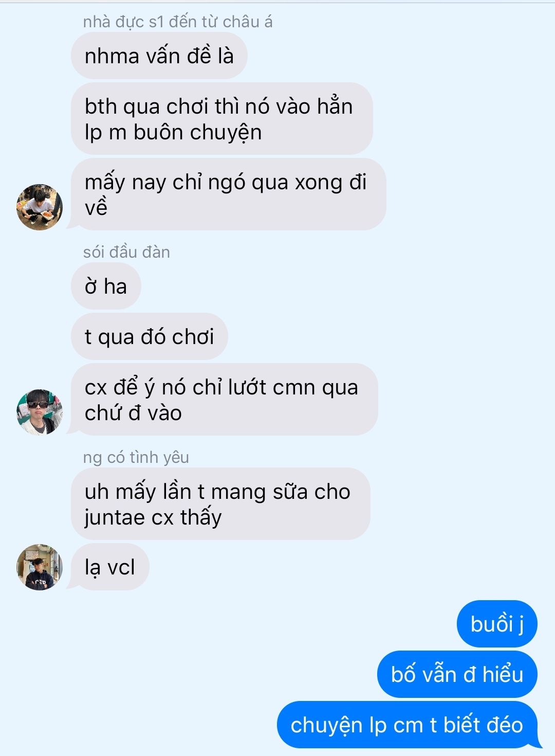Select the 'nhma vấn đề là' message bubble
Screen dimensions: 555x756
coord(159,56)
